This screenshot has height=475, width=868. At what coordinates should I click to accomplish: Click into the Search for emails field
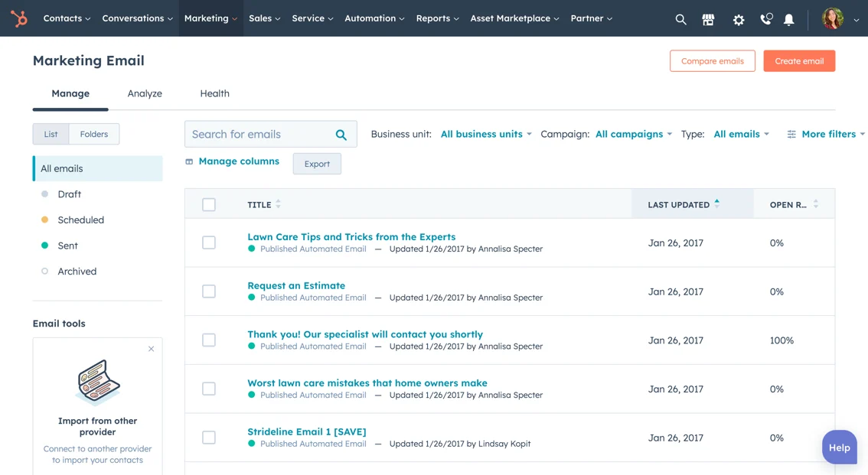pyautogui.click(x=260, y=134)
